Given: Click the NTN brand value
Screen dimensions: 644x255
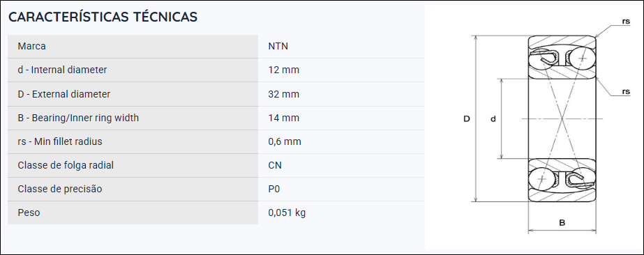Looking at the screenshot, I should (x=278, y=46).
